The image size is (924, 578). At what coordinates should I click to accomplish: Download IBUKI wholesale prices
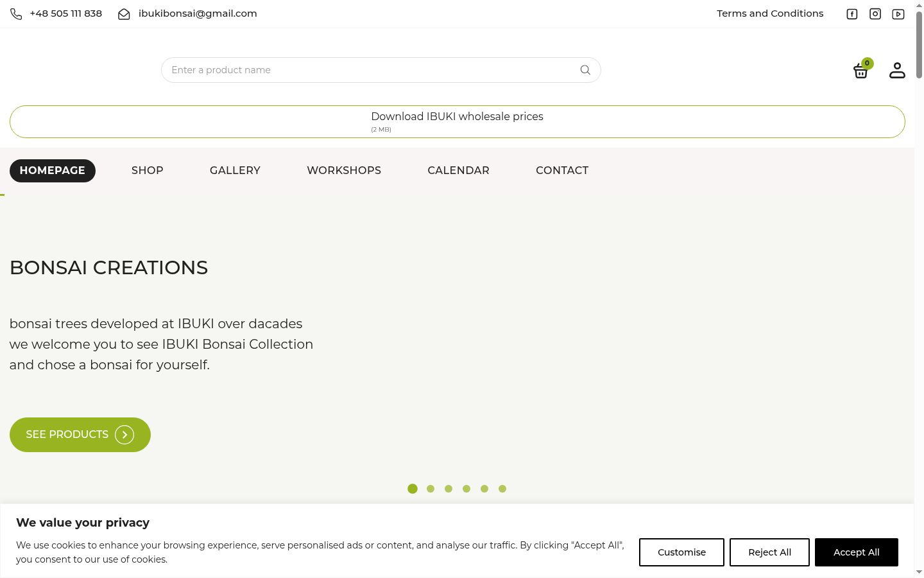tap(458, 121)
